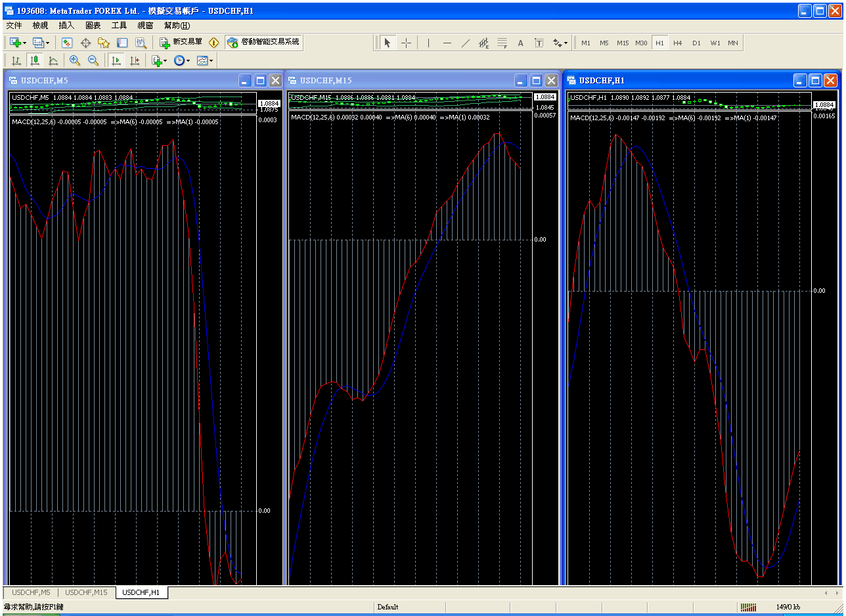
Task: Click the 新交易單 new order button
Action: click(x=181, y=42)
